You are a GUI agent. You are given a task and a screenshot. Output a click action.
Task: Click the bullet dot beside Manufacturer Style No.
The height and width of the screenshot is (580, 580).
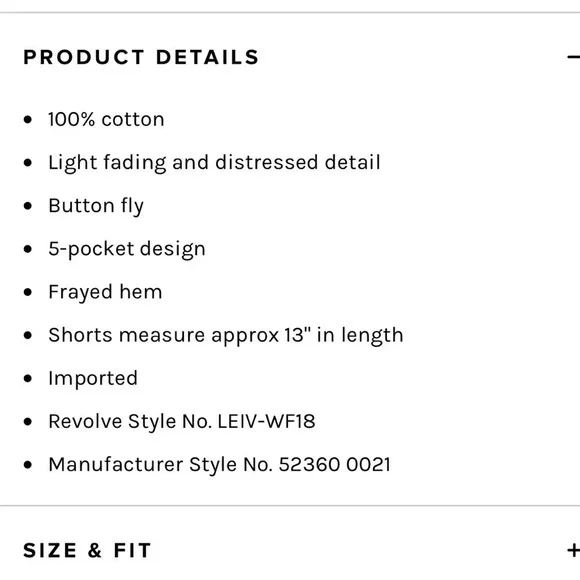pos(28,465)
